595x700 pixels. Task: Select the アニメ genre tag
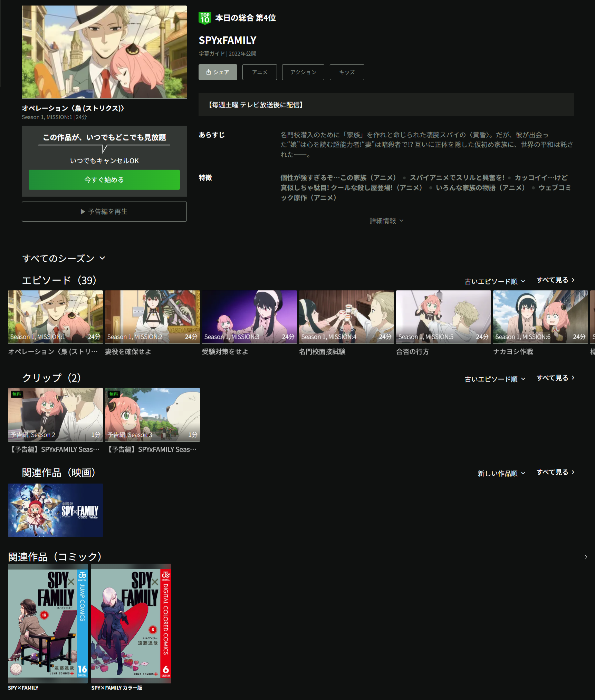259,72
